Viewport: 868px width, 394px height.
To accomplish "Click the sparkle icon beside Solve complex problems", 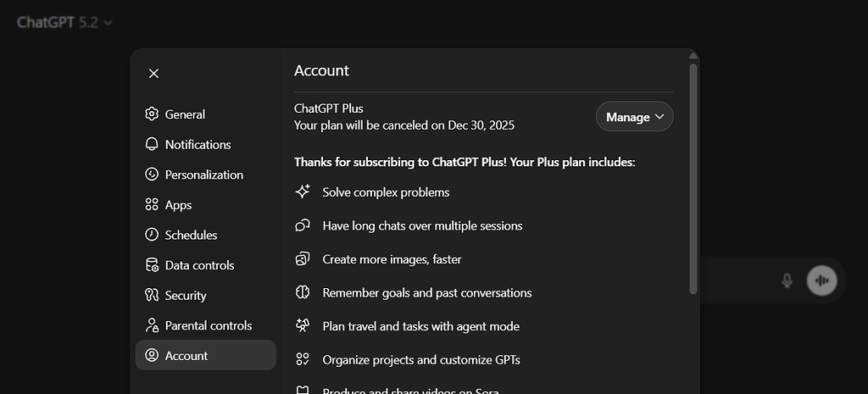I will (303, 192).
